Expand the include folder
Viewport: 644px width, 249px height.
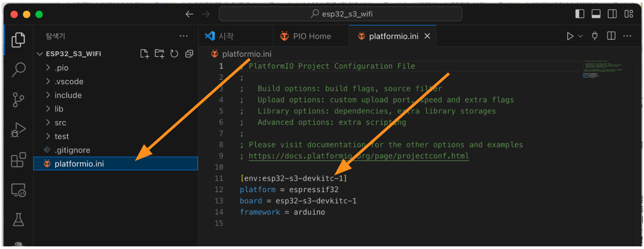pyautogui.click(x=115, y=95)
